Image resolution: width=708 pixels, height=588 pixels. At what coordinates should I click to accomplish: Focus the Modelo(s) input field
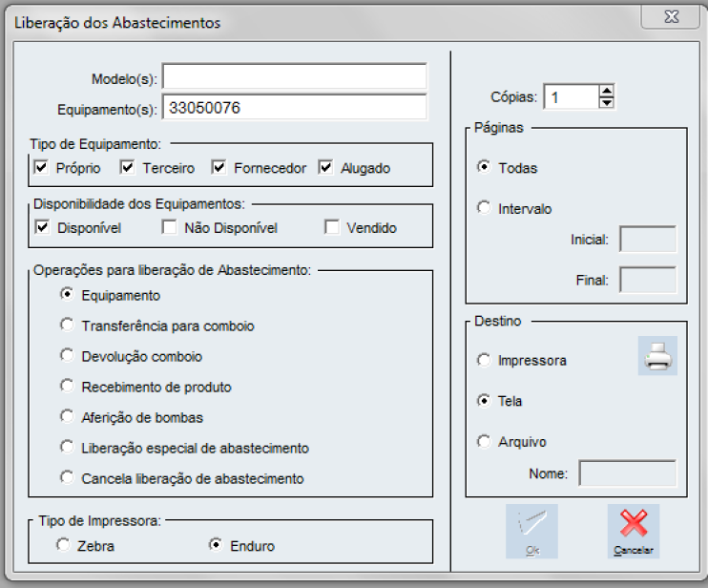295,75
